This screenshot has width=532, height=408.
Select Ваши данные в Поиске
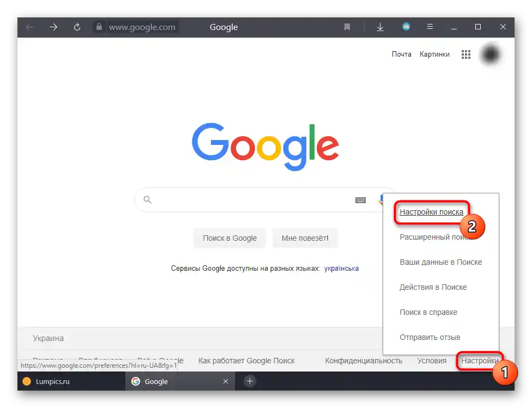[441, 262]
